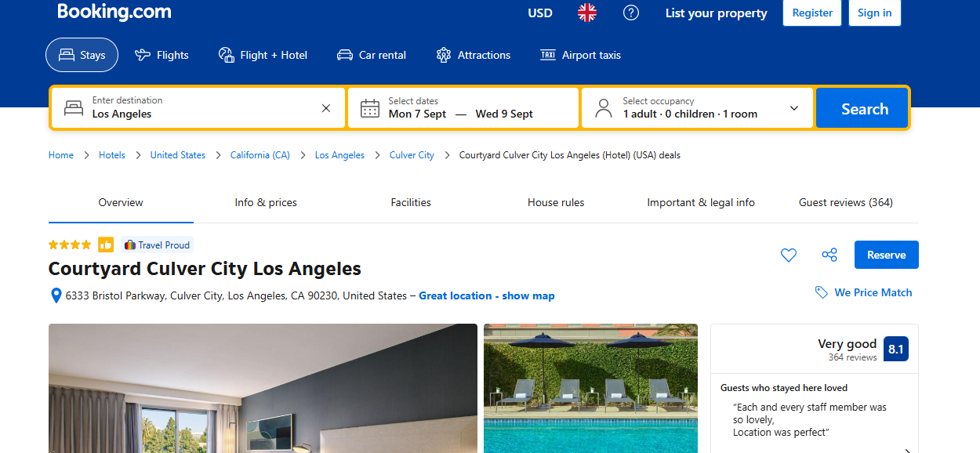The image size is (980, 453).
Task: Switch to the Overview tab
Action: [x=121, y=202]
